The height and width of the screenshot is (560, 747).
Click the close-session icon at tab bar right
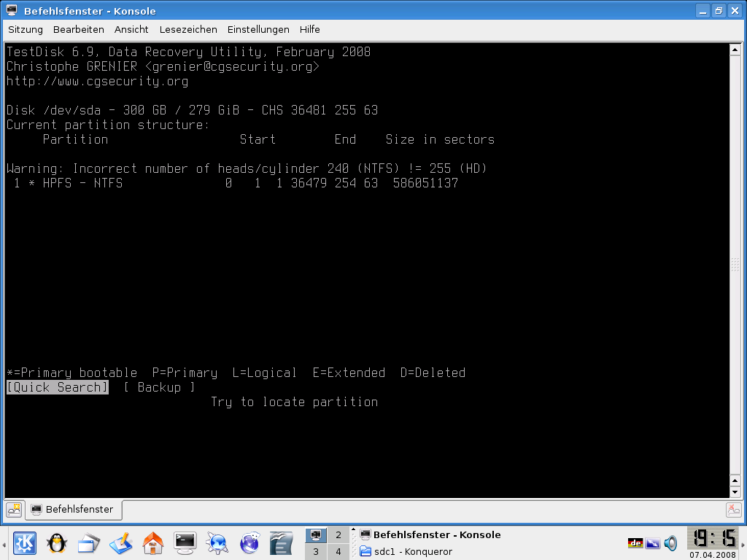pyautogui.click(x=734, y=510)
